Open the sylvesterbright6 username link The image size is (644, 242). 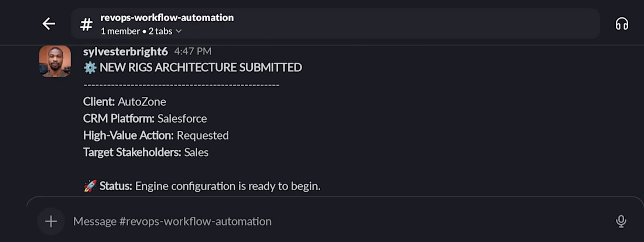point(125,51)
